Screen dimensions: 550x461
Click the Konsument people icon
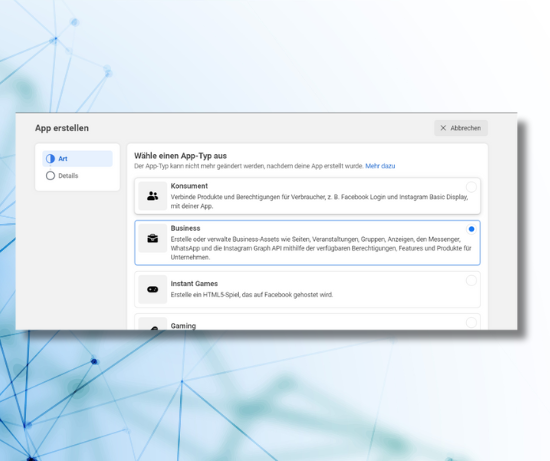pyautogui.click(x=153, y=196)
